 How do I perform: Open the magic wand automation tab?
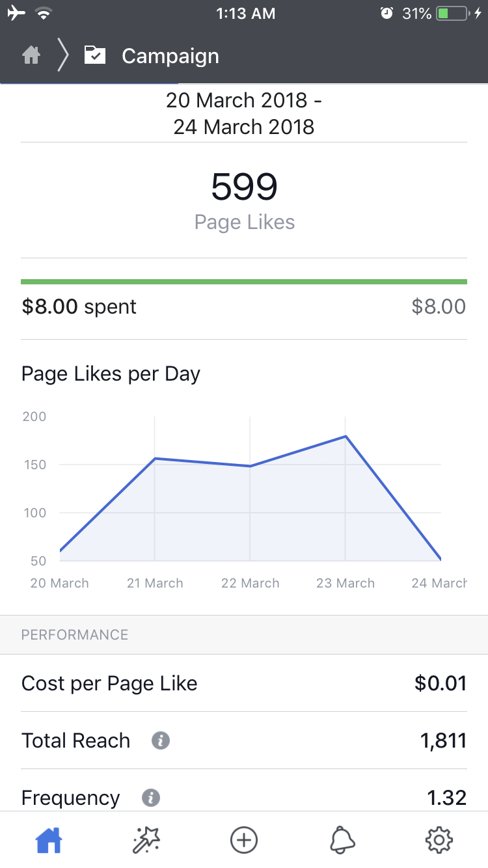coord(146,840)
